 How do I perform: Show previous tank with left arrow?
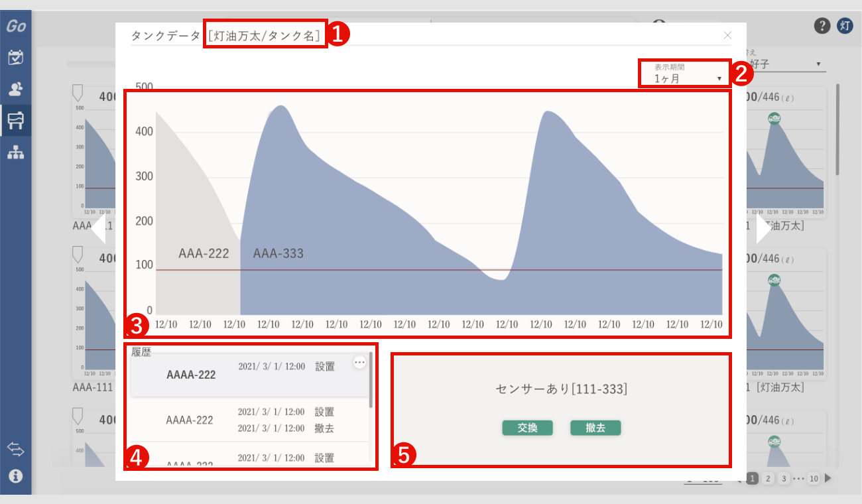98,229
